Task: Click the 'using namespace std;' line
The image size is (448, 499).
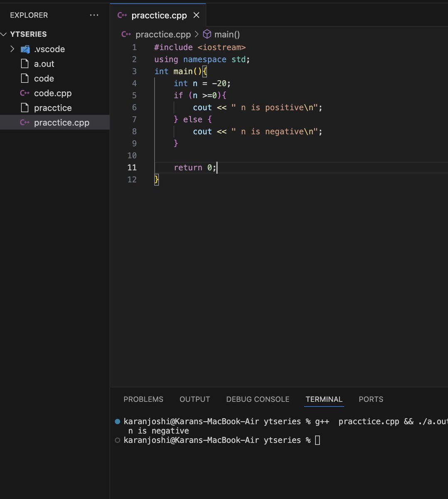Action: (202, 59)
